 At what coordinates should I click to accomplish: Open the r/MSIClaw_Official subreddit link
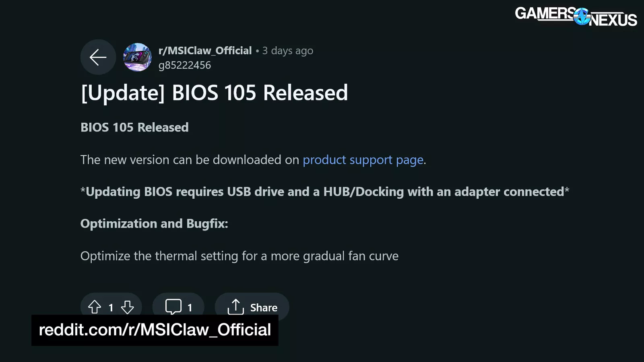(205, 51)
